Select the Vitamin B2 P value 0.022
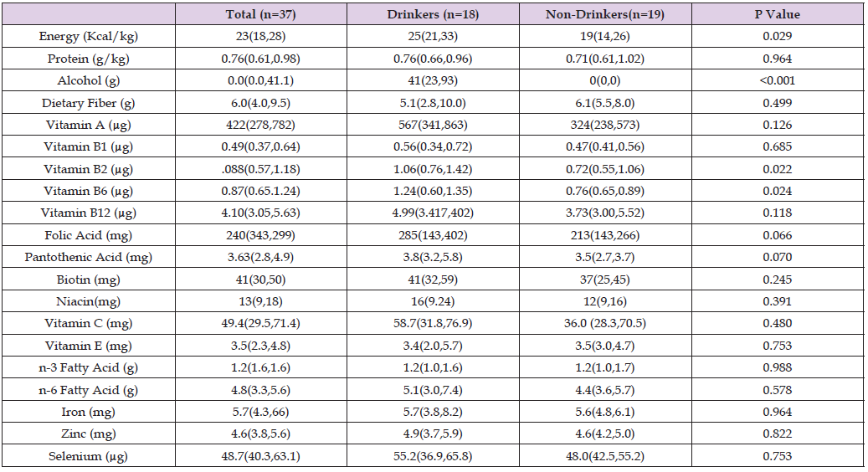 point(778,169)
